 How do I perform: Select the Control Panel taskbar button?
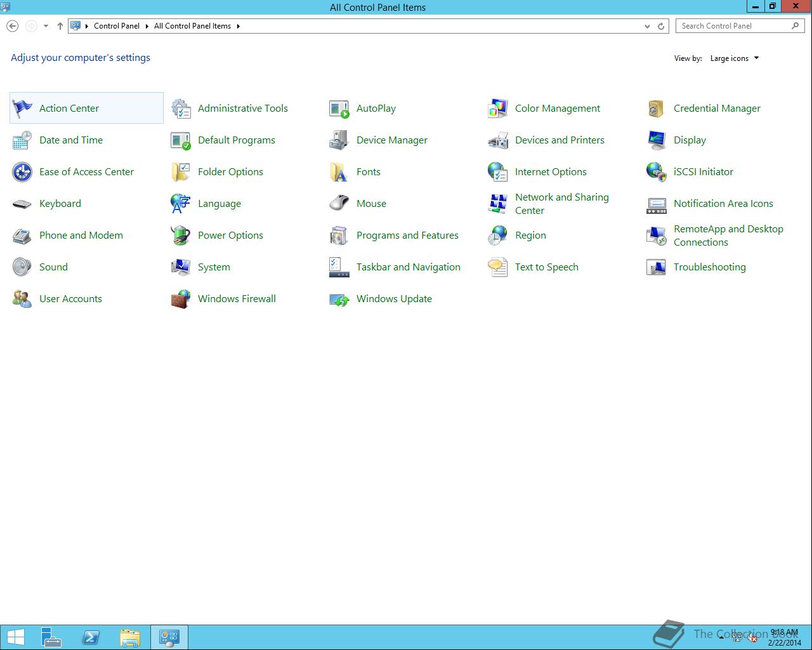coord(169,637)
